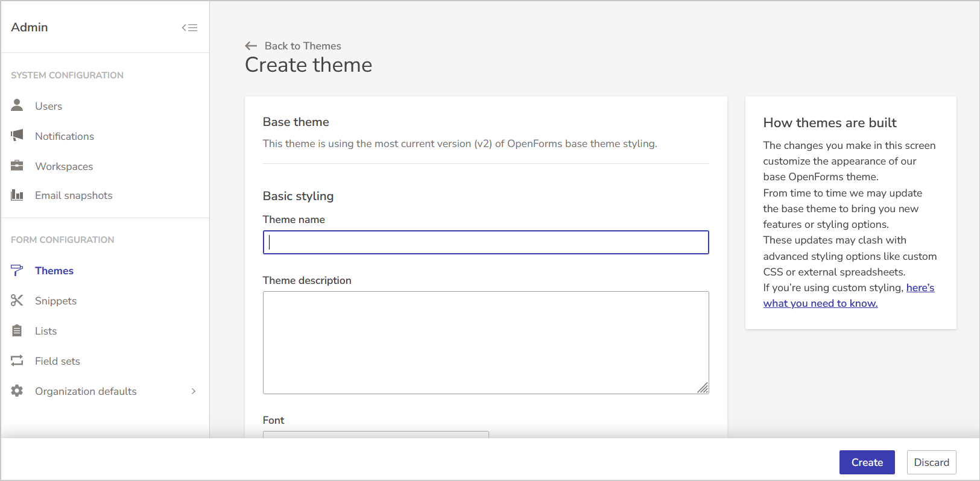Click the Lists clipboard icon
The height and width of the screenshot is (481, 980).
tap(17, 331)
